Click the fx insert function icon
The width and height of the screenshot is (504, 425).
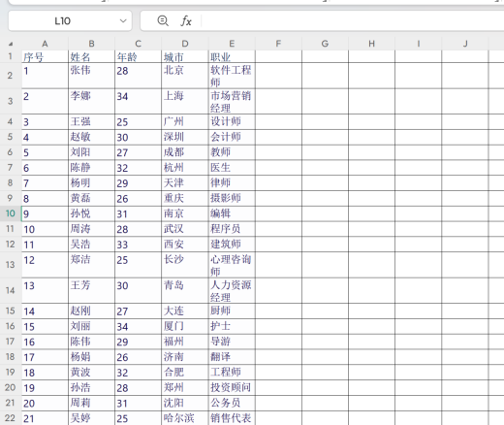186,21
